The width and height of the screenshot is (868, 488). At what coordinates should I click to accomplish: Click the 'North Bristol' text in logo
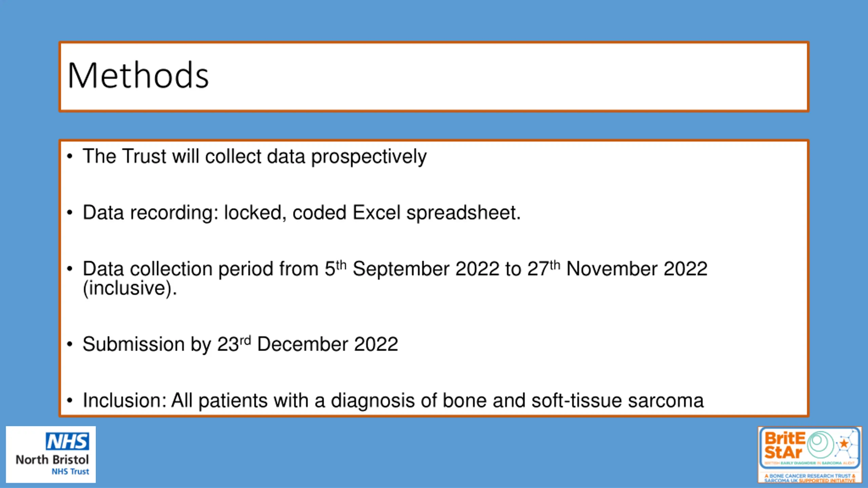52,460
